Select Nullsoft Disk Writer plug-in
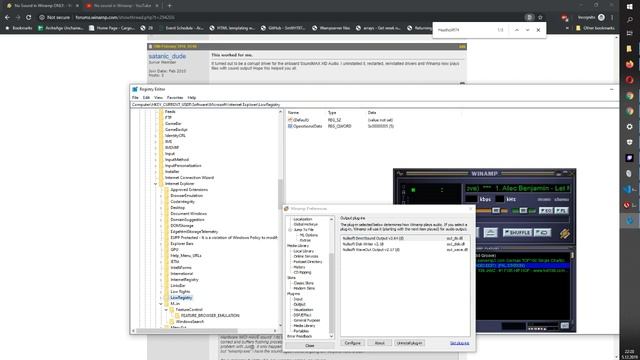640x360 pixels. click(x=405, y=244)
